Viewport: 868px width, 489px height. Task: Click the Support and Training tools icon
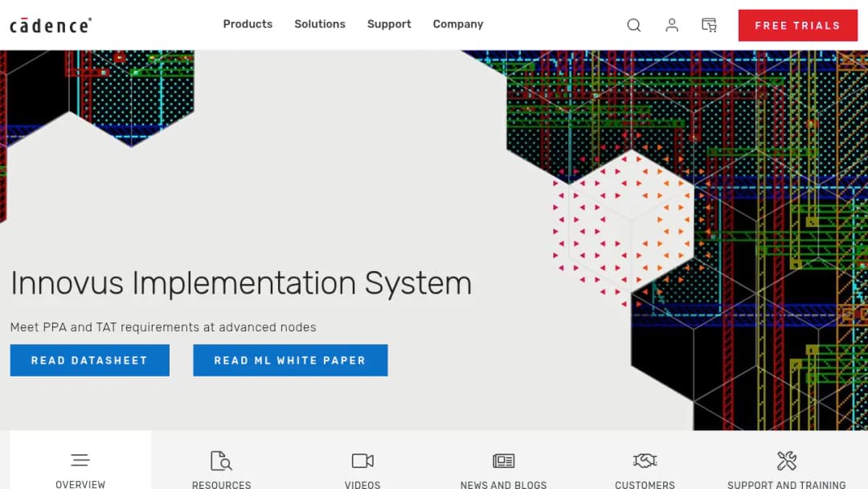click(x=787, y=461)
